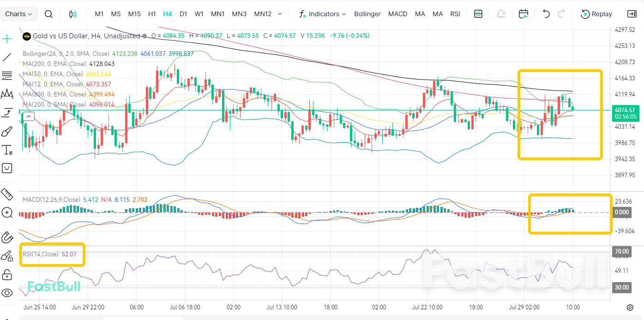Open the economic calendar icon
Viewport: 644px width, 320px height.
[x=524, y=14]
